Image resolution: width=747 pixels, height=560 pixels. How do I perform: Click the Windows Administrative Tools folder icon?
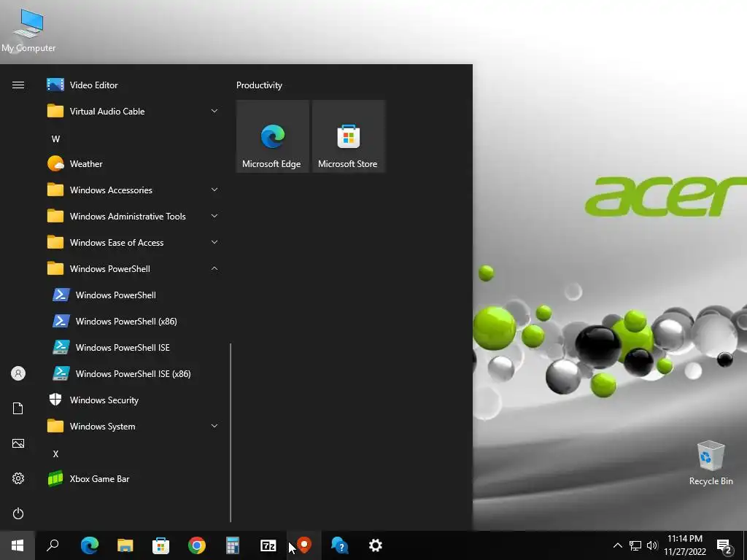55,216
